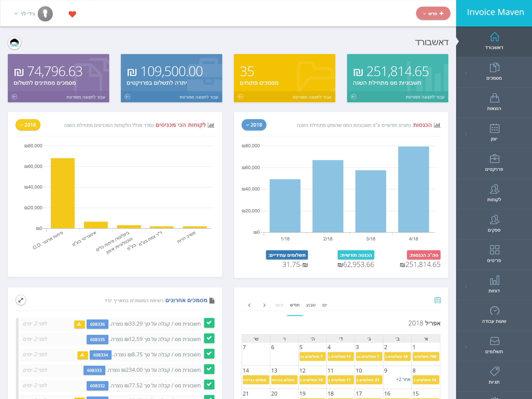Toggle green checkmark for document 608332
Image resolution: width=532 pixels, height=399 pixels.
pyautogui.click(x=209, y=385)
